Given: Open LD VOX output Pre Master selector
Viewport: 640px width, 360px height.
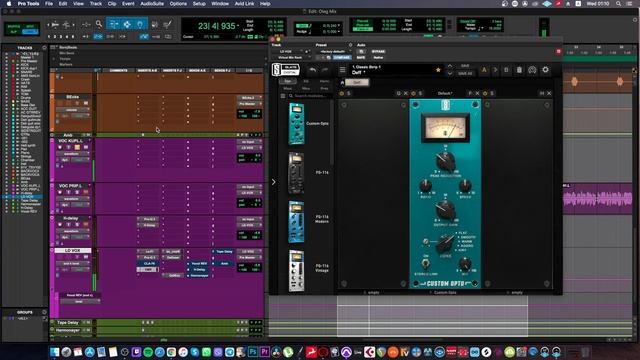Looking at the screenshot, I should pyautogui.click(x=249, y=258).
